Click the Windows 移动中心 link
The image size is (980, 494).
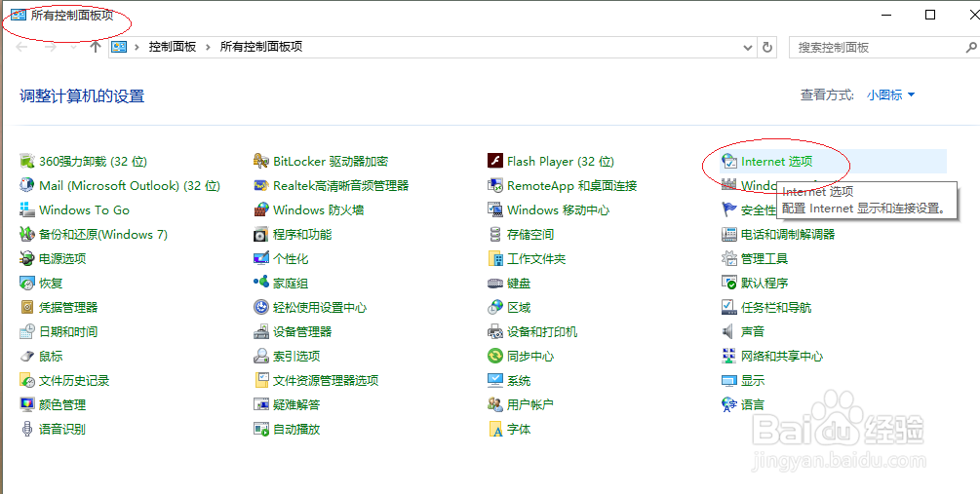tap(558, 209)
